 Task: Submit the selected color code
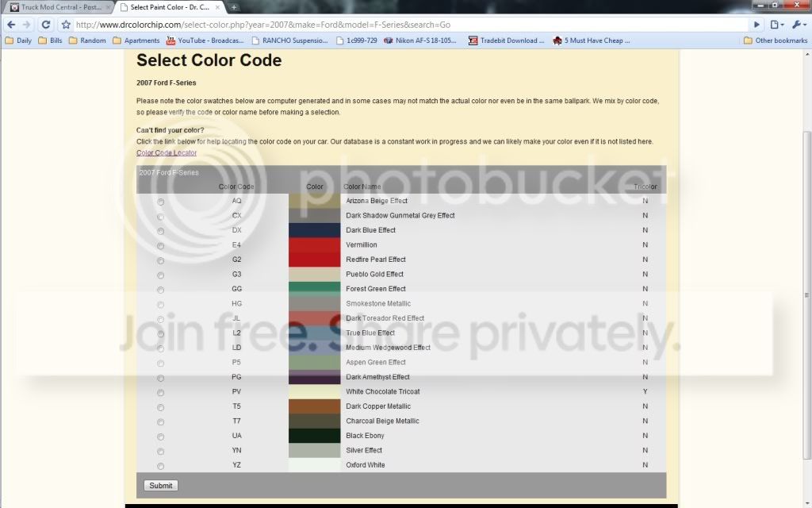point(160,486)
